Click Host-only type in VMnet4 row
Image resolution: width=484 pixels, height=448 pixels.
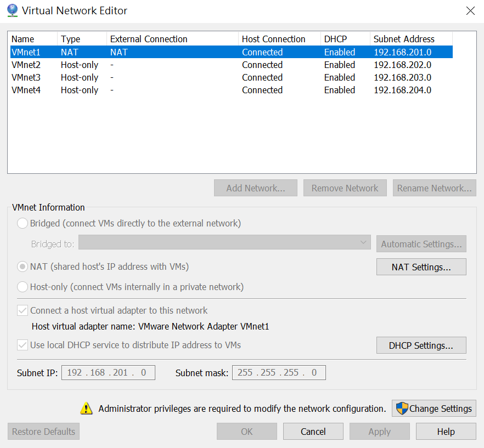[x=80, y=90]
